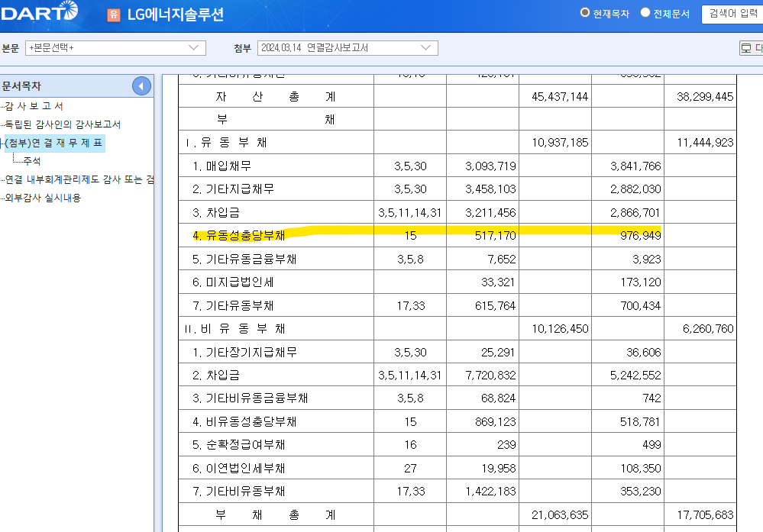763x532 pixels.
Task: Click 기타유동금융부채 amount 7,652
Action: [502, 260]
